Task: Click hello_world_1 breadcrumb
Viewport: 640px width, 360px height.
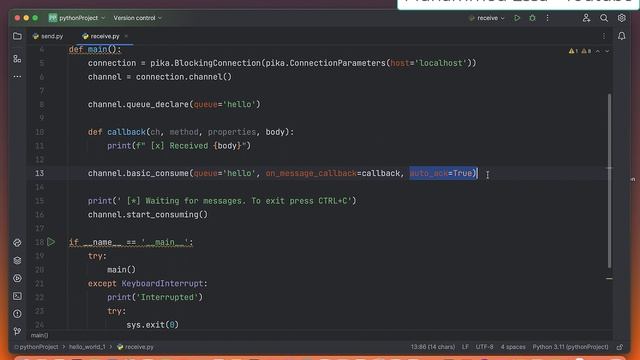Action: [x=87, y=347]
